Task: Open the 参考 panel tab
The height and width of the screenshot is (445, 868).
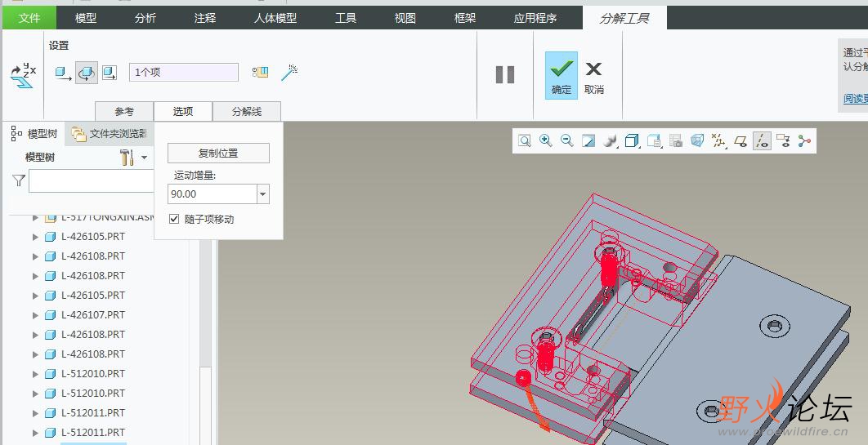Action: click(124, 111)
